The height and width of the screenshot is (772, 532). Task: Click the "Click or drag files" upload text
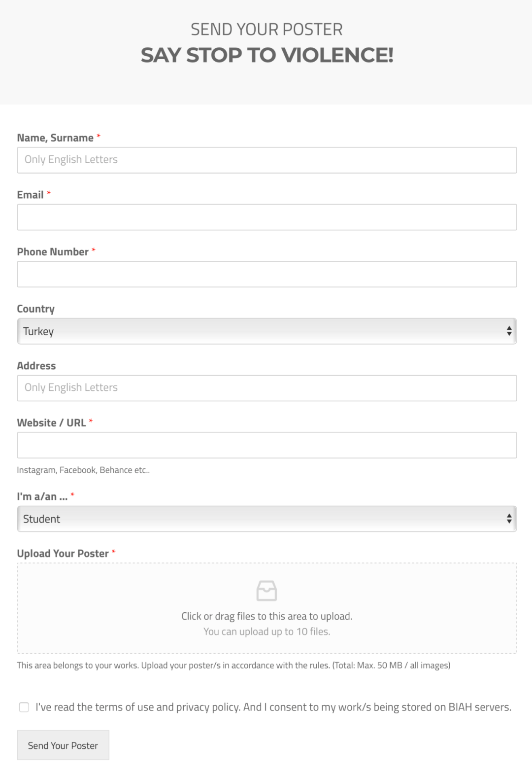(266, 616)
